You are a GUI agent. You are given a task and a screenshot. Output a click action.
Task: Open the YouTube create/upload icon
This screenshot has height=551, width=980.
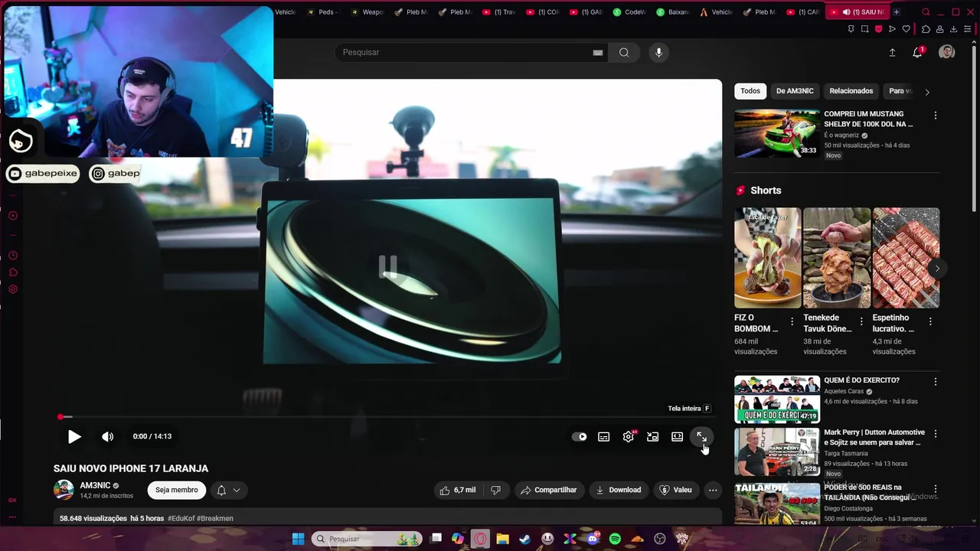coord(892,52)
